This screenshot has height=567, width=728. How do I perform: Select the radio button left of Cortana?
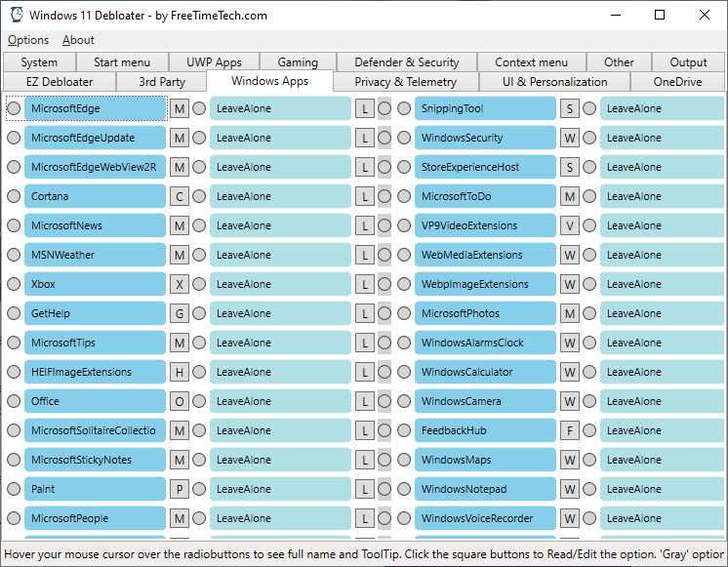[14, 196]
